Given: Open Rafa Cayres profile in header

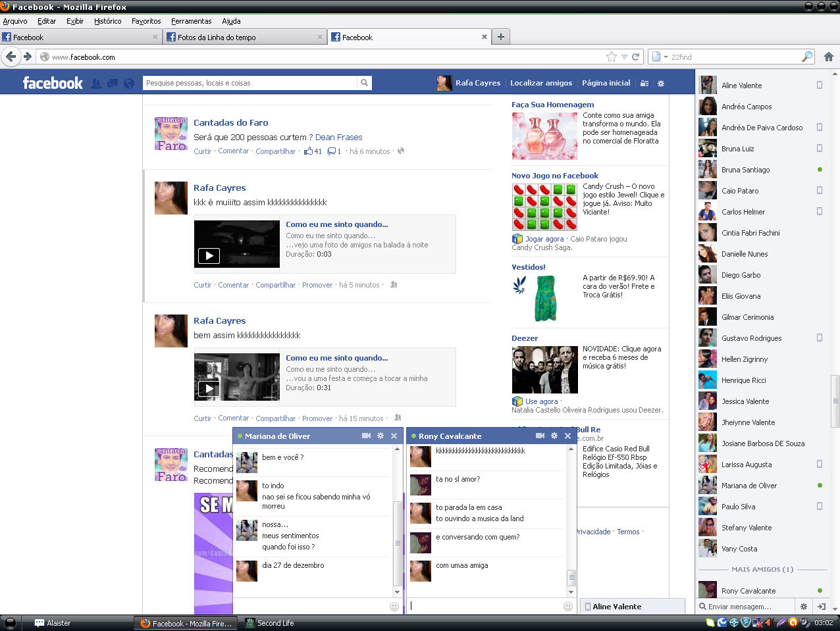Looking at the screenshot, I should pos(469,83).
